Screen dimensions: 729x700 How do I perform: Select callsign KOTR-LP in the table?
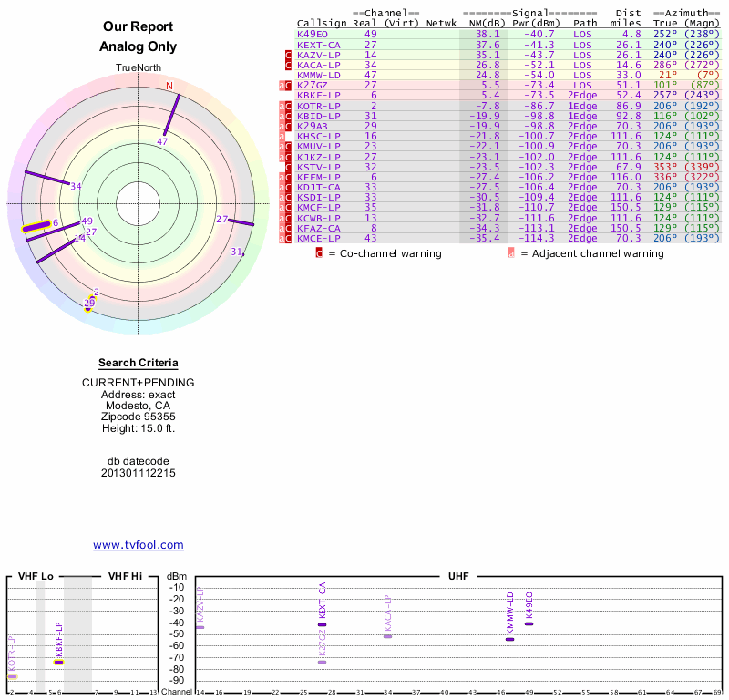[318, 106]
